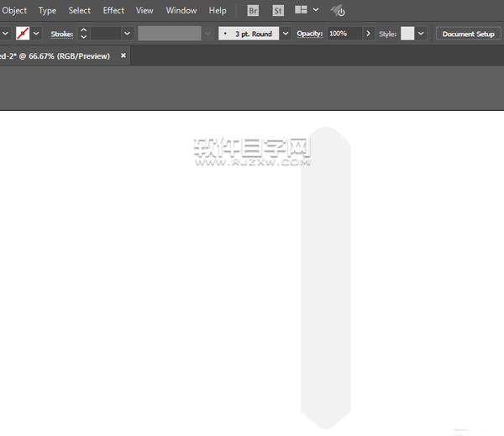Open the Object menu
The width and height of the screenshot is (504, 436).
click(x=14, y=11)
